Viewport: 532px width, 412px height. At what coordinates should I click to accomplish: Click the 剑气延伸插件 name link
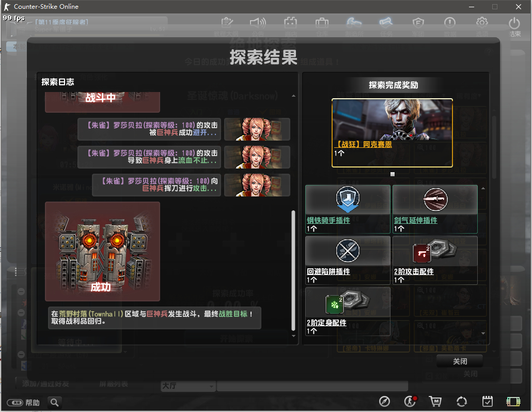415,220
